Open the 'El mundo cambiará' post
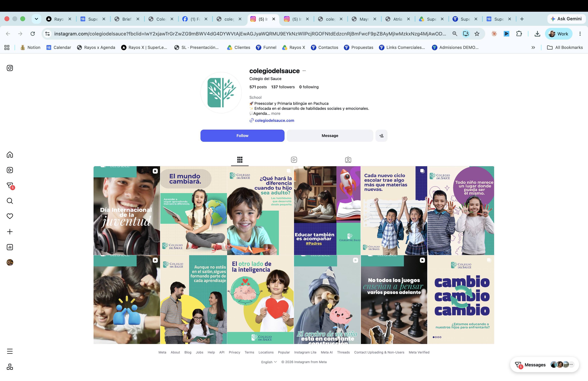 (x=193, y=210)
